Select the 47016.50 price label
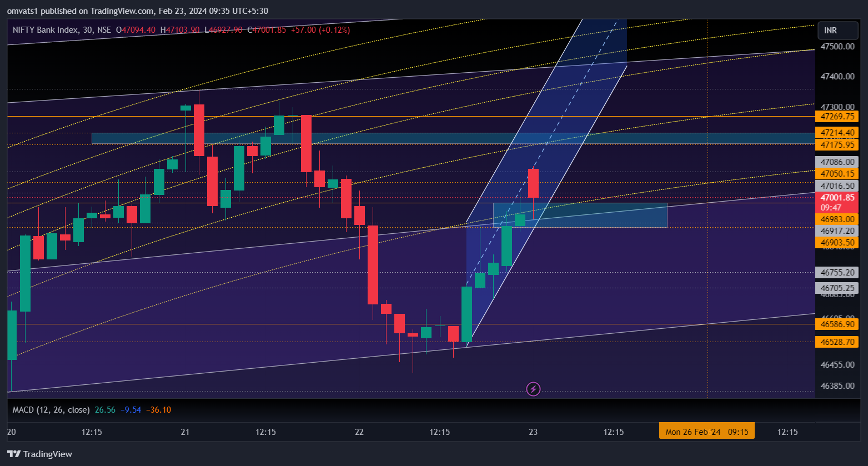 [x=837, y=186]
